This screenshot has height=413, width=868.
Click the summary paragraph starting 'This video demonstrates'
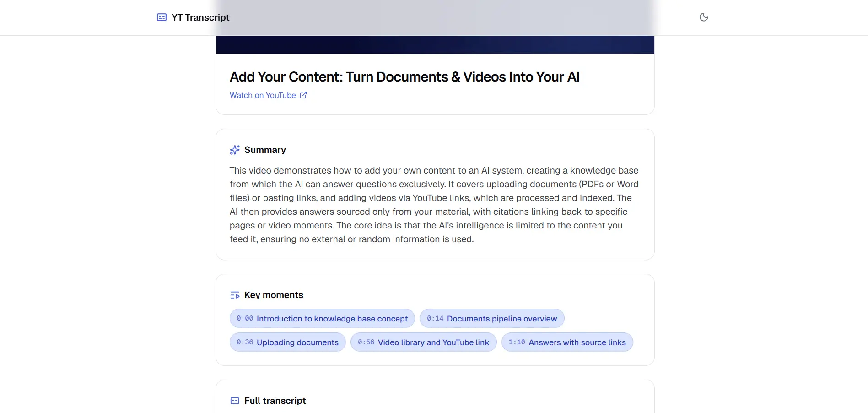click(x=435, y=205)
